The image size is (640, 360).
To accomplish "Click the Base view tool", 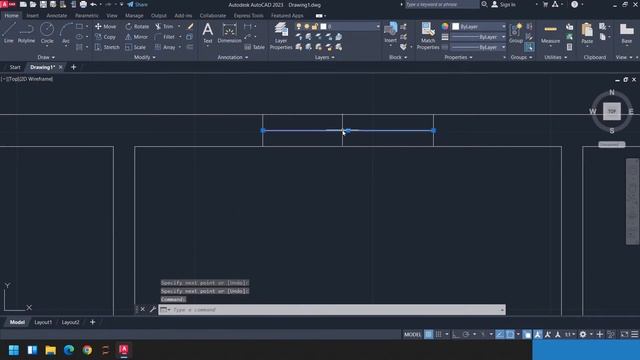I will pos(627,33).
